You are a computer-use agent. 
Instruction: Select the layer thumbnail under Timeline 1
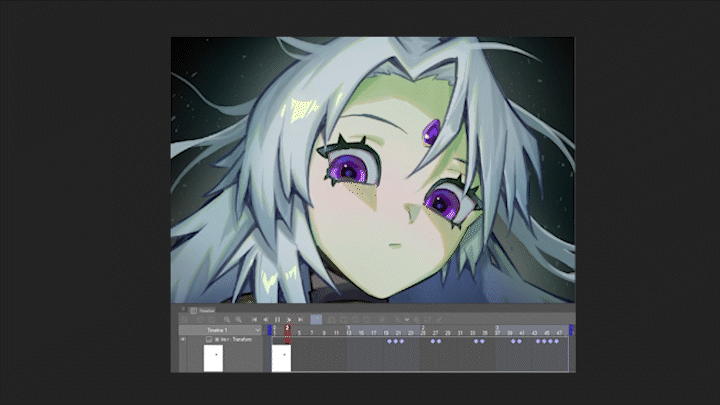(x=214, y=358)
